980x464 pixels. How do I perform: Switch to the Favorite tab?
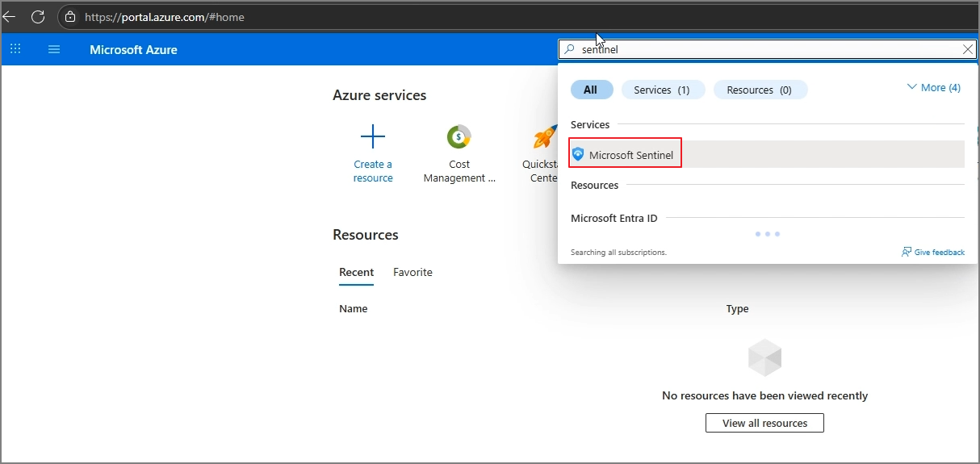pyautogui.click(x=413, y=273)
